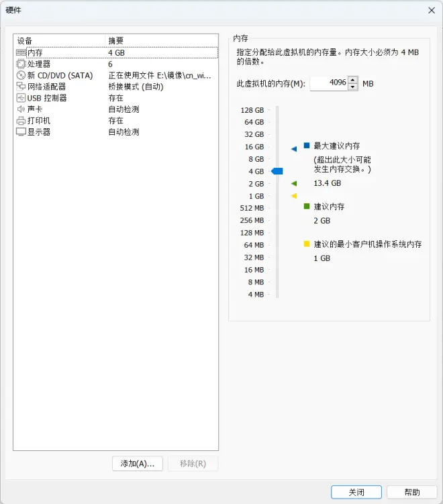Click the blue memory slider handle at 4 GB
The image size is (443, 504).
click(277, 171)
